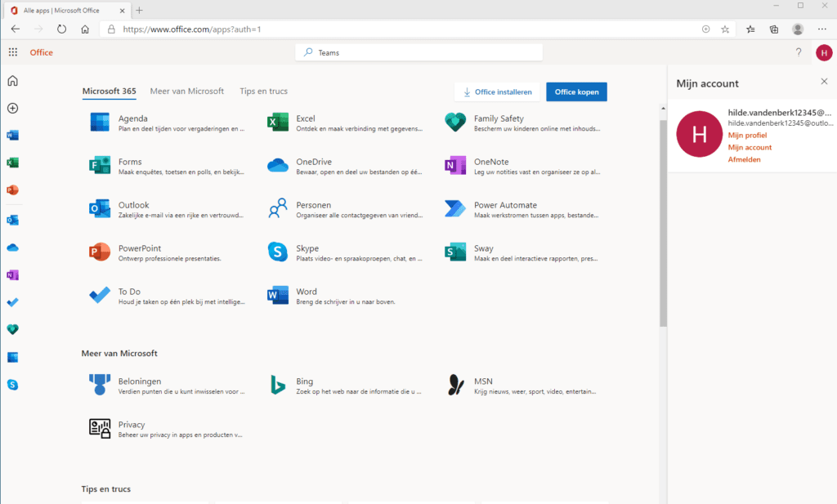Reload the page with refresh button
Viewport: 837px width, 504px height.
61,29
